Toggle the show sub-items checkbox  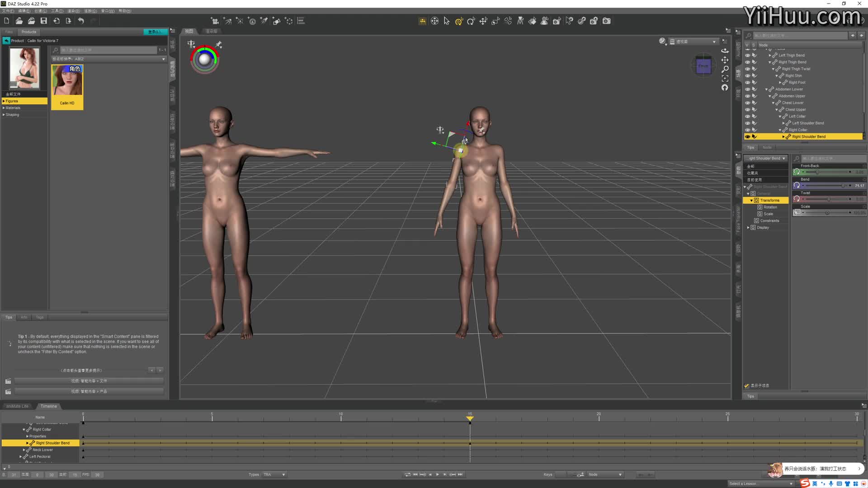click(746, 386)
